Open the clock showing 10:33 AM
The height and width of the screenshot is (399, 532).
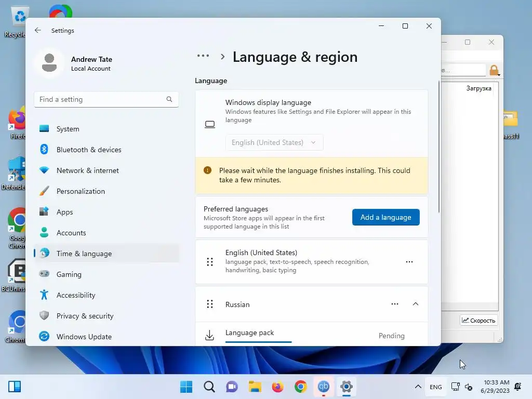495,387
